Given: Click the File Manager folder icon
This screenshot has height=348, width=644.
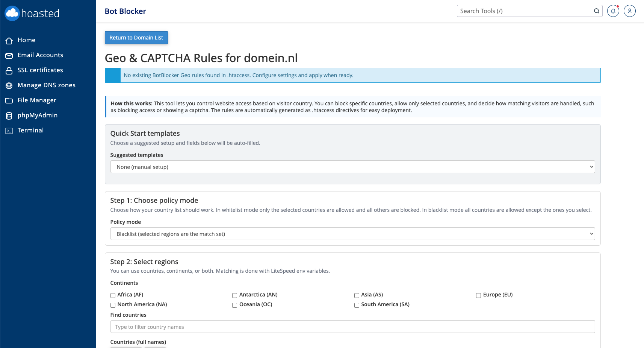Looking at the screenshot, I should [9, 100].
